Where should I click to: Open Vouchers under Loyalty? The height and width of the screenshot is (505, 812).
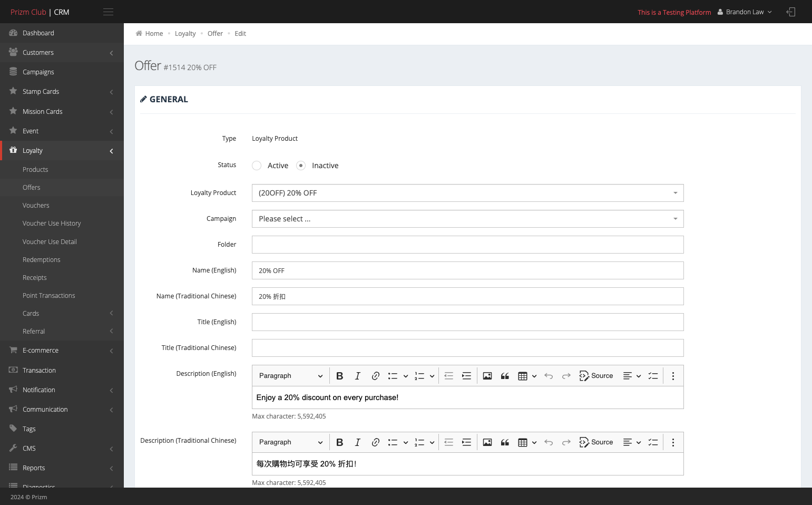36,206
